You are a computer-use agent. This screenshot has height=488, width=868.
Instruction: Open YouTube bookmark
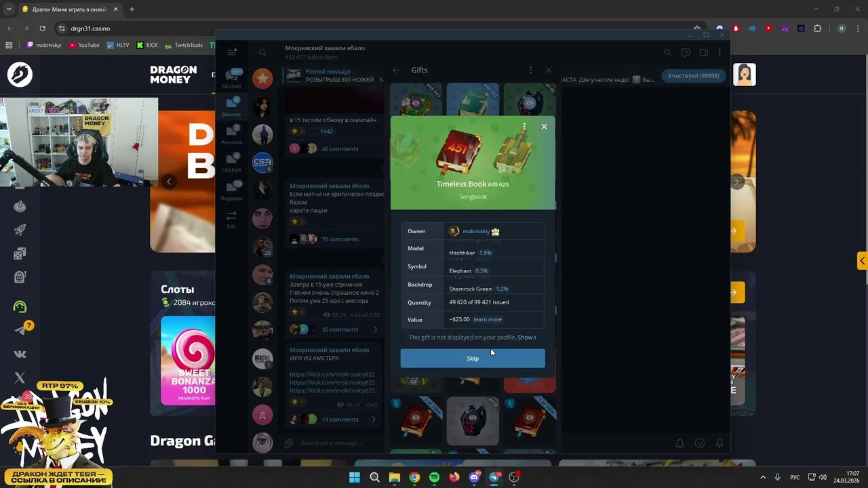[x=84, y=45]
